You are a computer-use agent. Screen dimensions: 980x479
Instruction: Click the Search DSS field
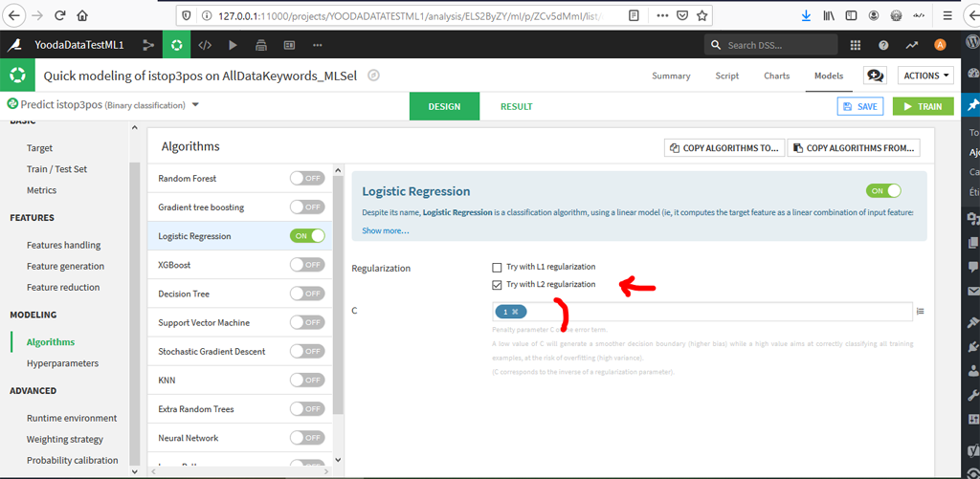coord(770,45)
